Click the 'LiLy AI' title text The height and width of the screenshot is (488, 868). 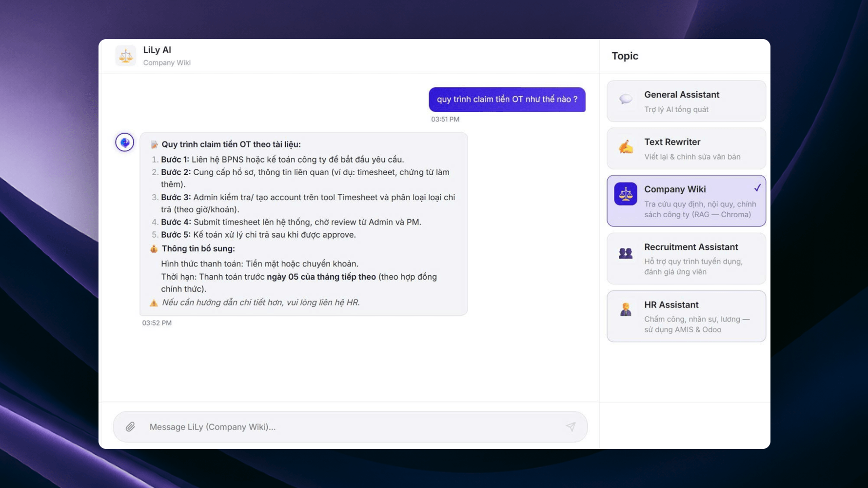pyautogui.click(x=157, y=50)
